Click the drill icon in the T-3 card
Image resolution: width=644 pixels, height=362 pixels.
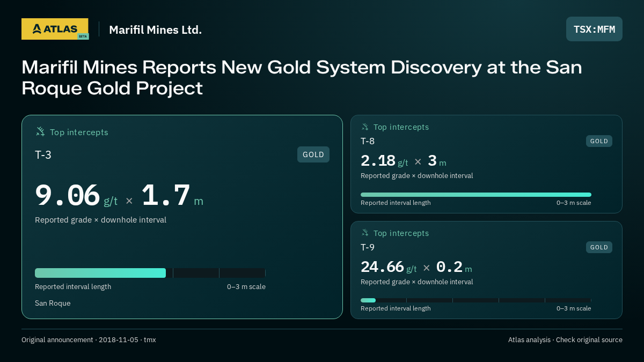(x=40, y=131)
